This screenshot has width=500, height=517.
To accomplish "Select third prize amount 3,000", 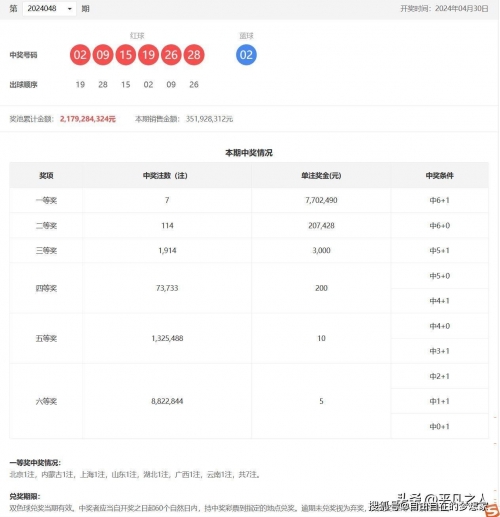I will [x=321, y=251].
